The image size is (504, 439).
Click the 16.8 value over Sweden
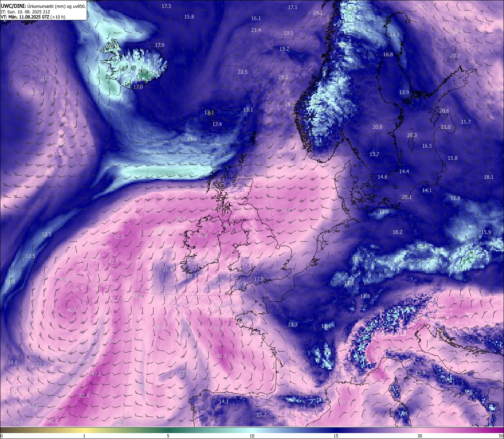tap(388, 54)
